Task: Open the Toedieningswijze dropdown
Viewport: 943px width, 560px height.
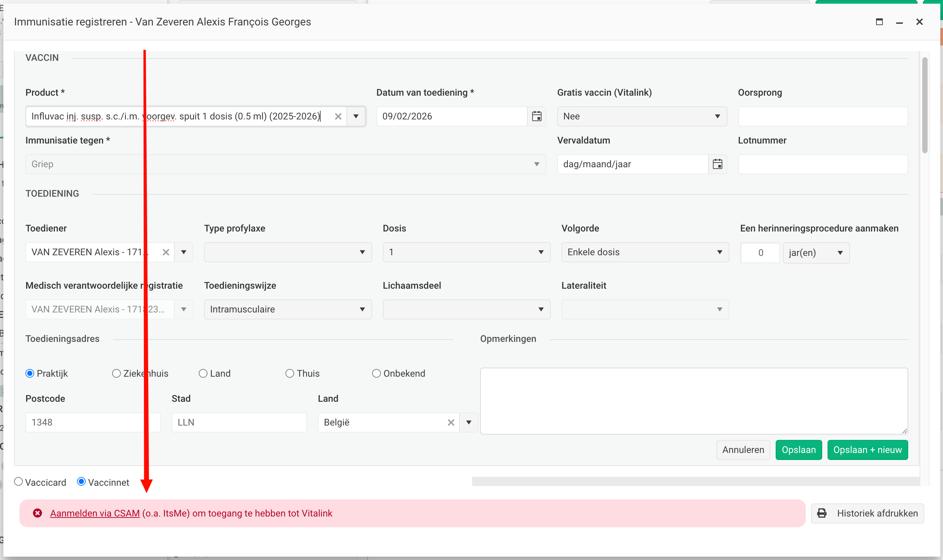Action: (x=288, y=309)
